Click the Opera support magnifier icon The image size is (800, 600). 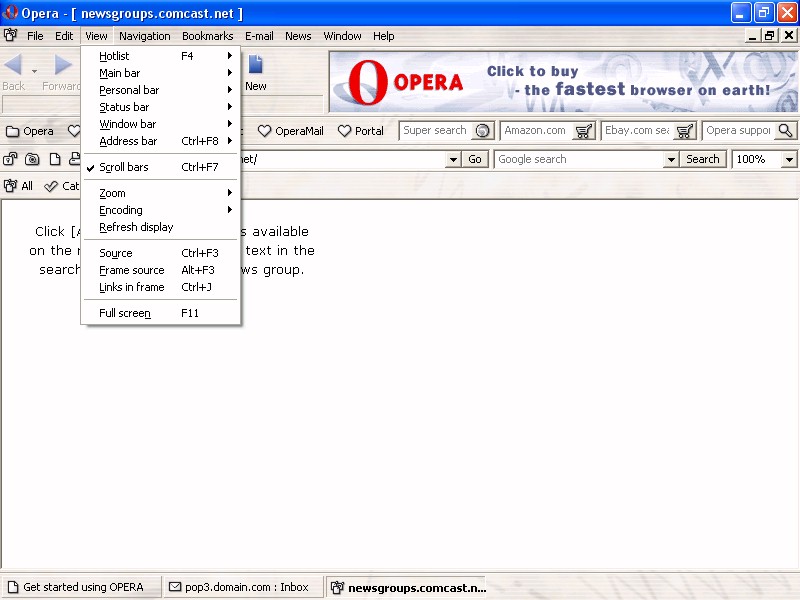pos(786,131)
